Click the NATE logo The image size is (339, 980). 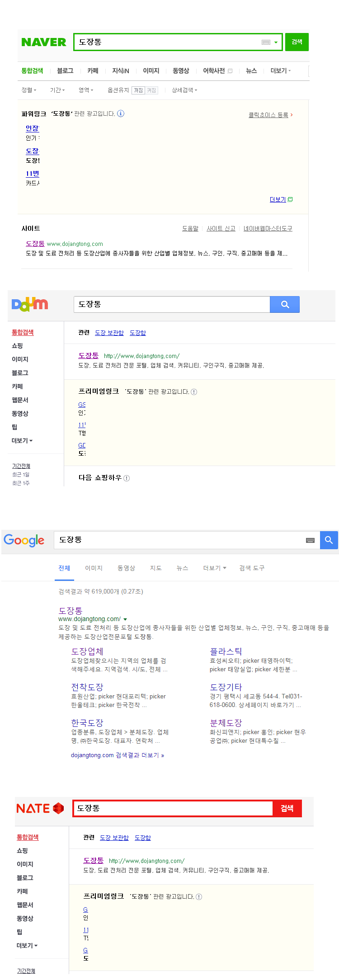pyautogui.click(x=40, y=808)
